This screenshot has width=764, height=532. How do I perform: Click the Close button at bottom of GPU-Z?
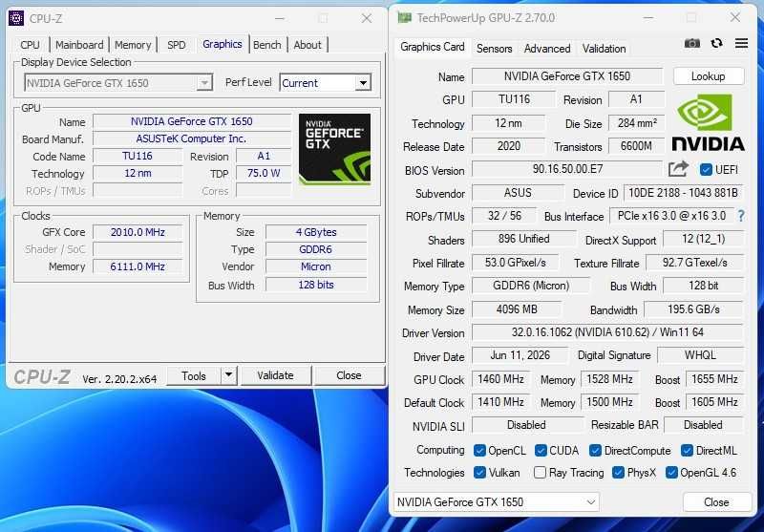tap(717, 501)
